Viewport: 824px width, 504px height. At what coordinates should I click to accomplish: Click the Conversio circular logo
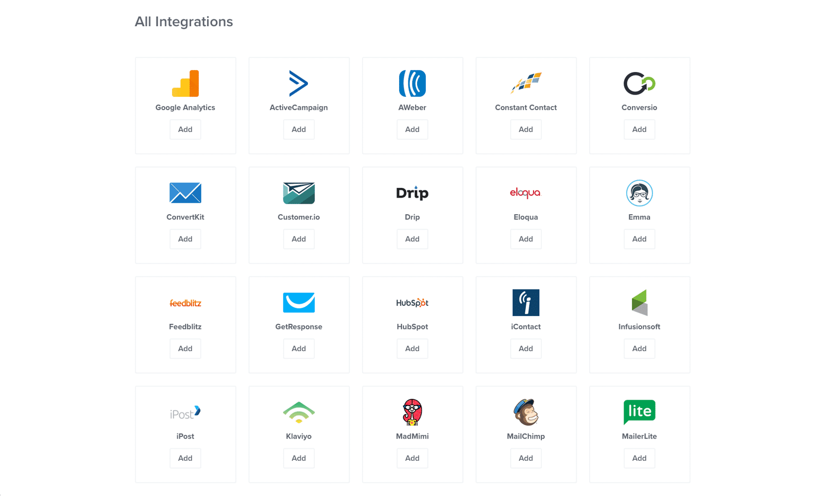click(639, 83)
